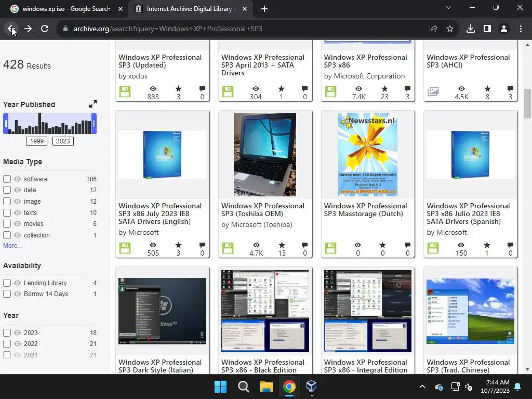Open SP3 April 2013 + SATA Drivers title
Screen dimensions: 532x399
click(262, 65)
